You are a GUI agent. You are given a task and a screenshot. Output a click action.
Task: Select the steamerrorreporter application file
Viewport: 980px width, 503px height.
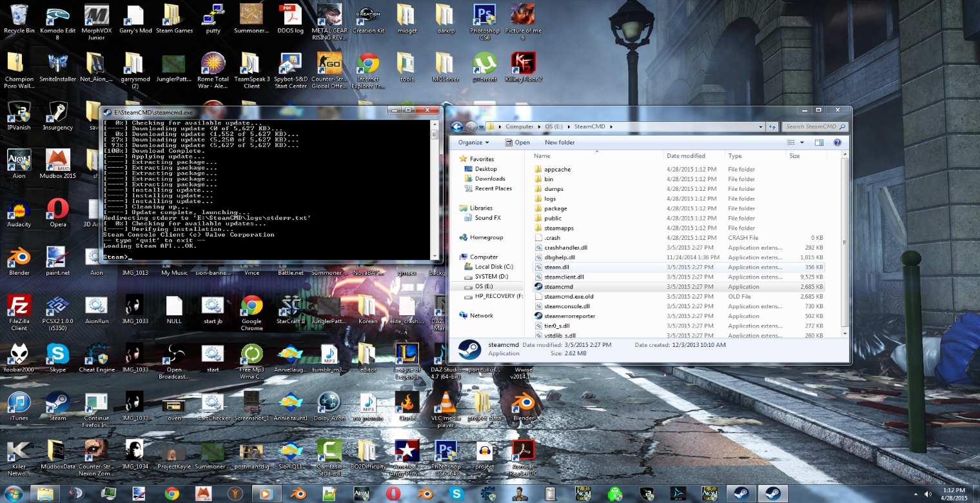click(x=569, y=316)
